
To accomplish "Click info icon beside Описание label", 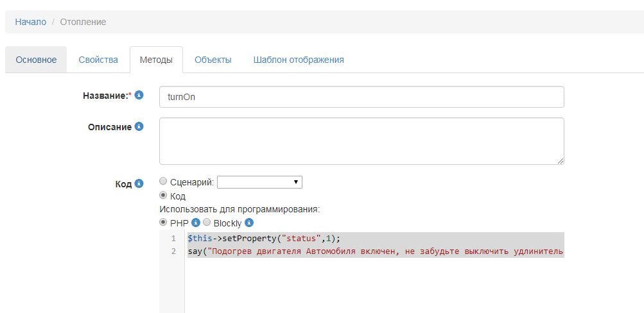I will pyautogui.click(x=139, y=127).
